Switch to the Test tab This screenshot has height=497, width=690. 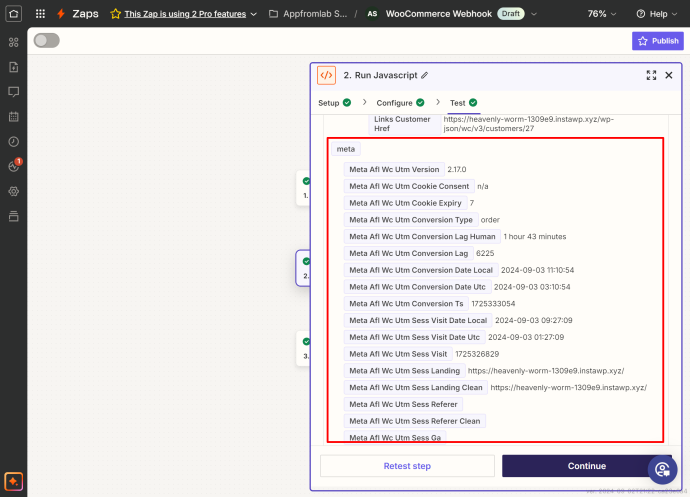[x=463, y=103]
